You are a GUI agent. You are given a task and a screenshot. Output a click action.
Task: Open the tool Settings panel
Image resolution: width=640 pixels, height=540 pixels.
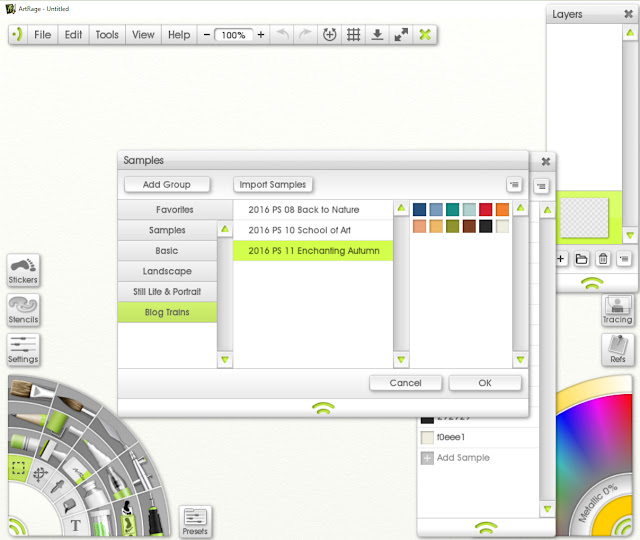(x=23, y=349)
